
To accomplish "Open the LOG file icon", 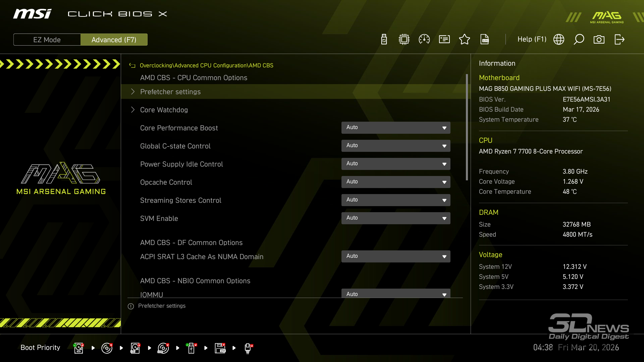I will [485, 40].
